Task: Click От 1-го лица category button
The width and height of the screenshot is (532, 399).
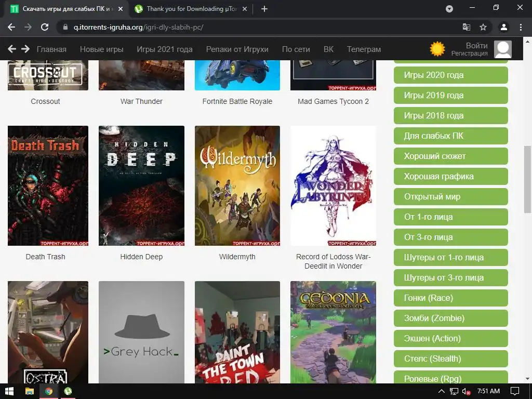Action: (x=451, y=217)
